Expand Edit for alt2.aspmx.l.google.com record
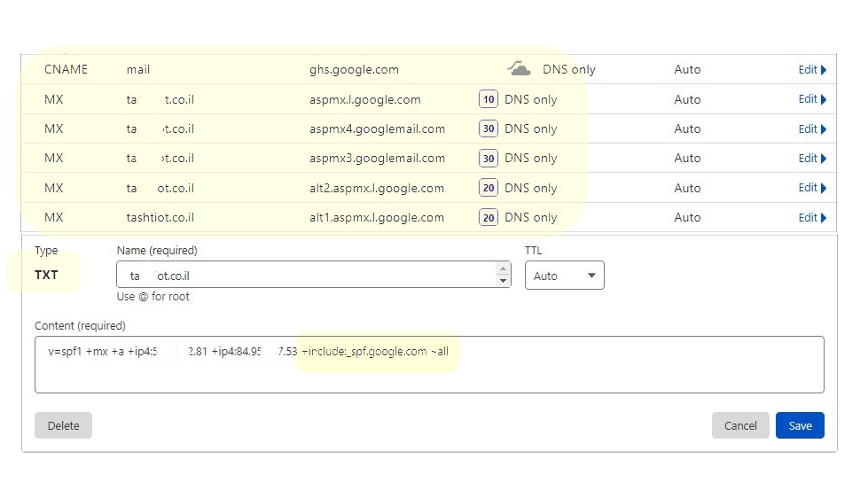Viewport: 868px width, 490px height. [x=812, y=188]
